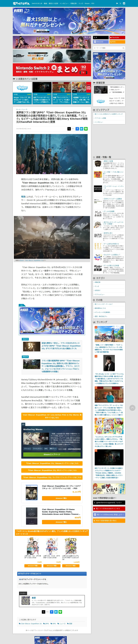Open インタビュー in top navigation
This screenshot has width=138, height=644.
click(64, 4)
